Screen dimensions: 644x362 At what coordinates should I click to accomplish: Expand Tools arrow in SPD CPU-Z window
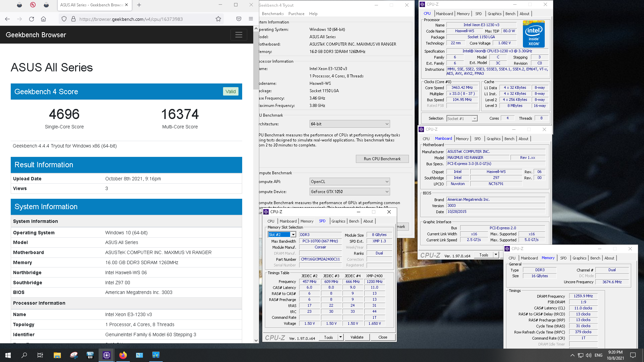[340, 337]
